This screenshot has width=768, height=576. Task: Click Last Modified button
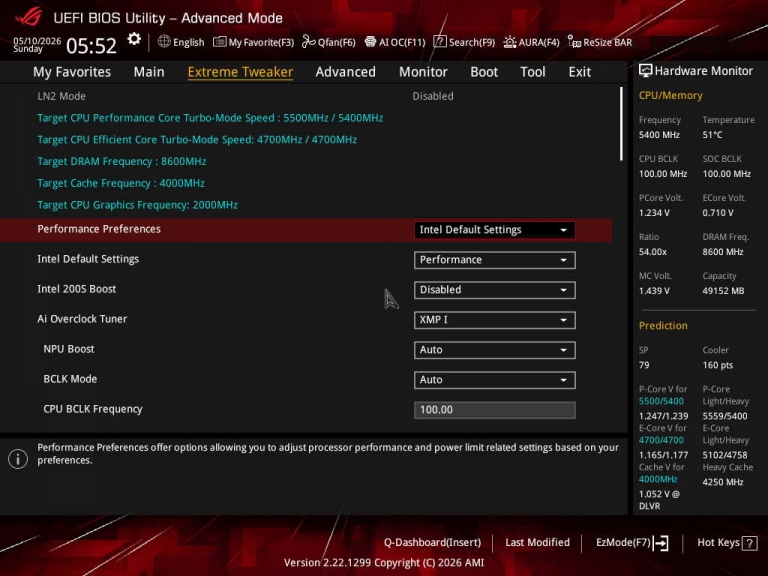click(x=537, y=543)
